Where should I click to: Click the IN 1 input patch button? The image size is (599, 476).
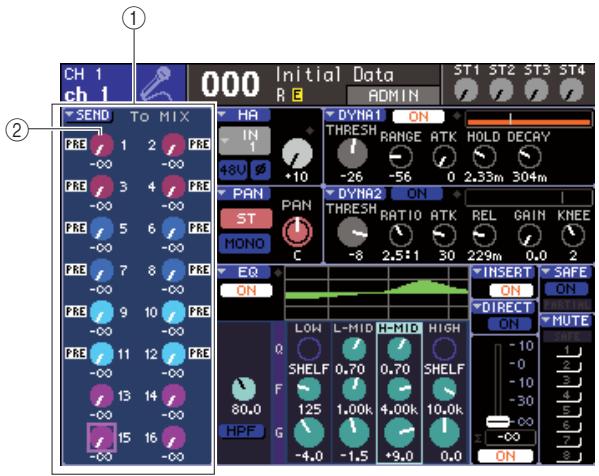click(x=245, y=140)
